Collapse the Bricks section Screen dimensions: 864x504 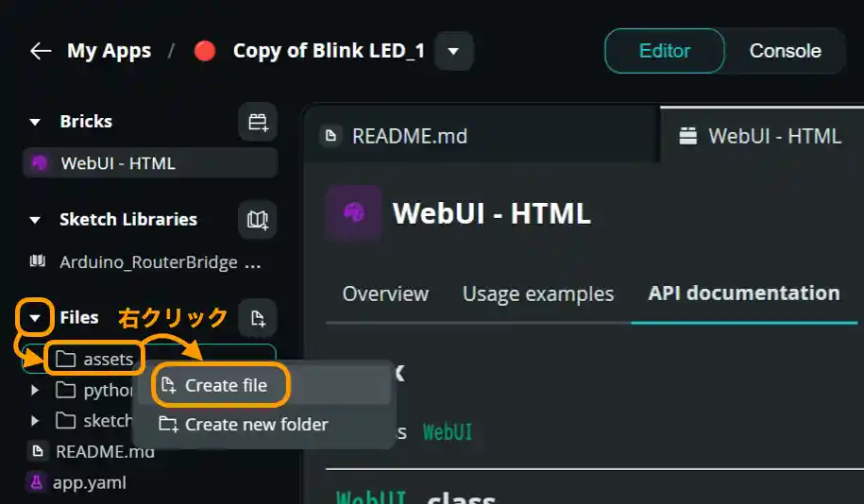pos(35,122)
